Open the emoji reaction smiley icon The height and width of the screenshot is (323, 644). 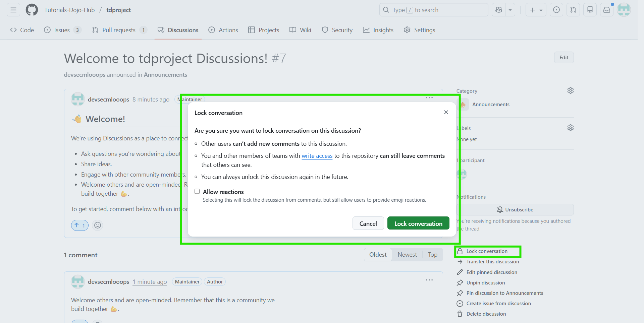pos(97,225)
